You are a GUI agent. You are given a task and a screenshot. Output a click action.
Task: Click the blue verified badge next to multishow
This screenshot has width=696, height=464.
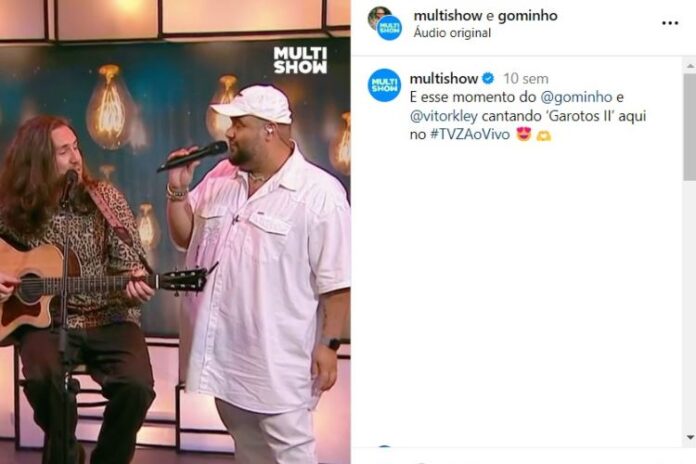point(488,79)
